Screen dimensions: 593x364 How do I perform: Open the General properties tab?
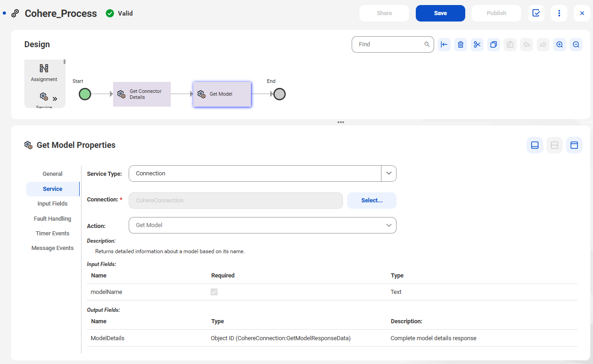click(53, 174)
